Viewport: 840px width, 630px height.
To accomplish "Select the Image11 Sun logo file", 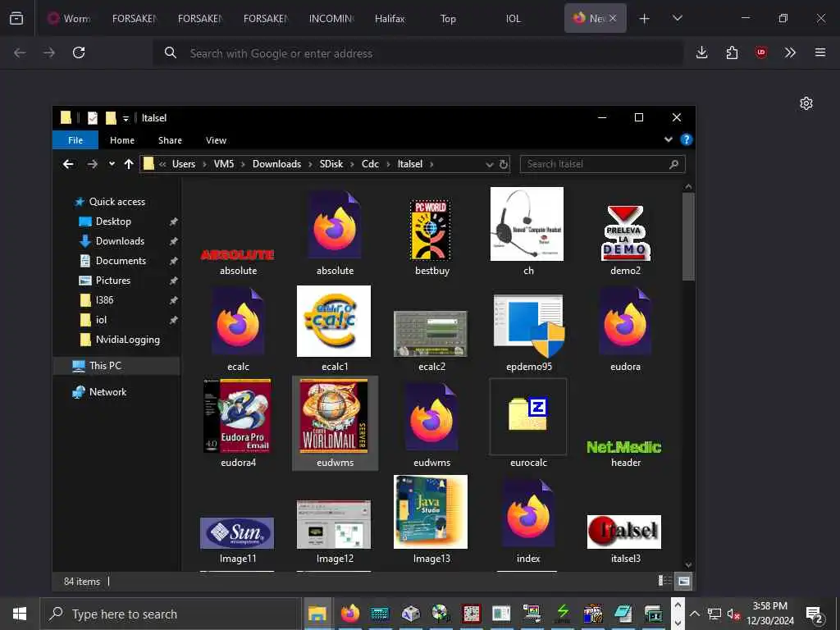I will [x=237, y=533].
